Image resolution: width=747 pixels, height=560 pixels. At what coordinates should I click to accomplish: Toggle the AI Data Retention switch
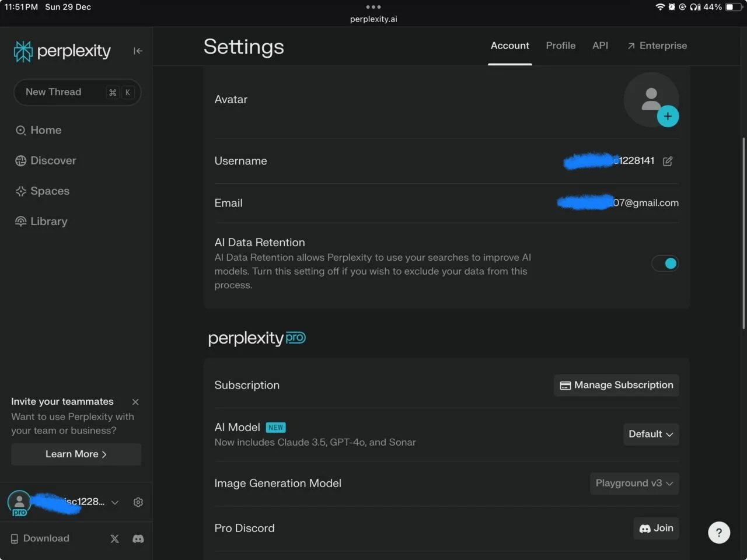[665, 264]
